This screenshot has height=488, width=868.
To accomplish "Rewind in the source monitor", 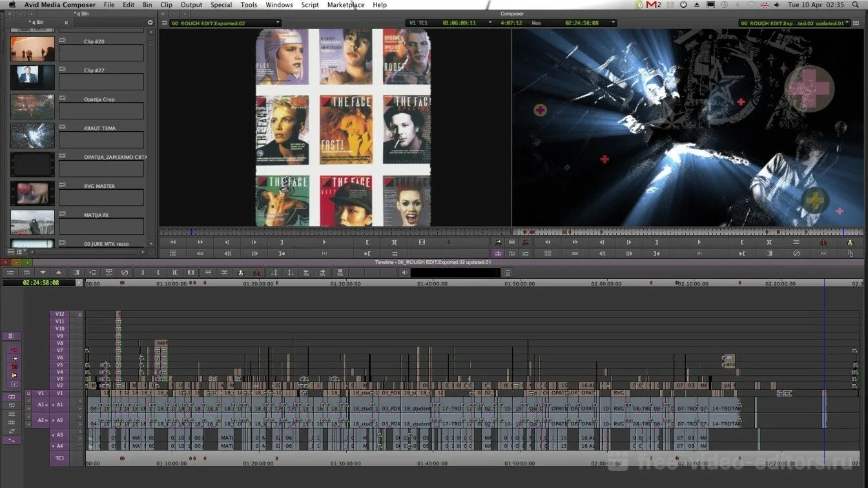I will pyautogui.click(x=172, y=242).
